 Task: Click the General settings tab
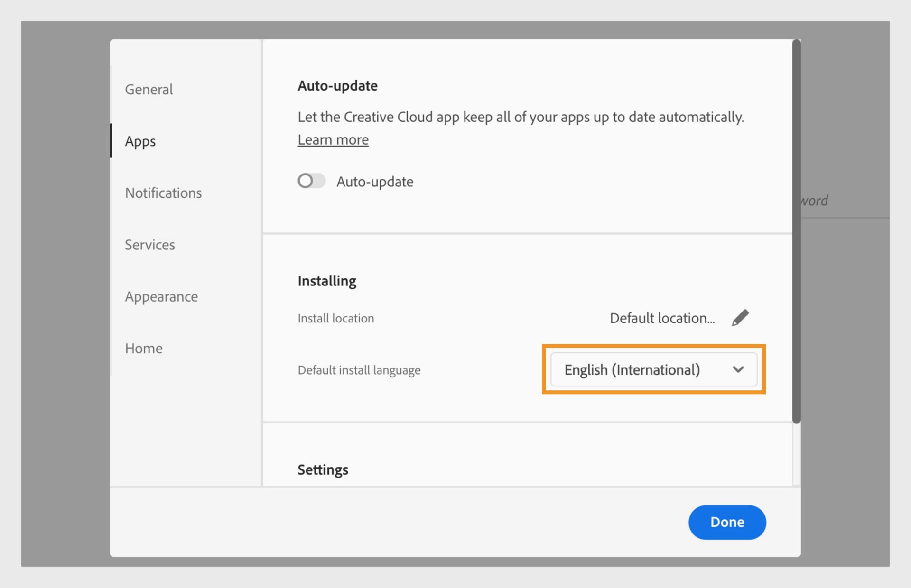tap(149, 88)
